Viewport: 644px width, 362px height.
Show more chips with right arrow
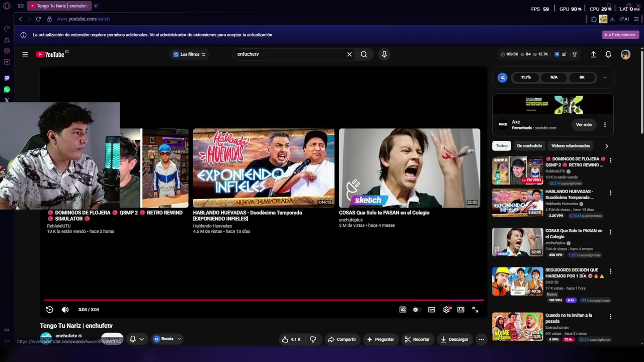pyautogui.click(x=606, y=146)
